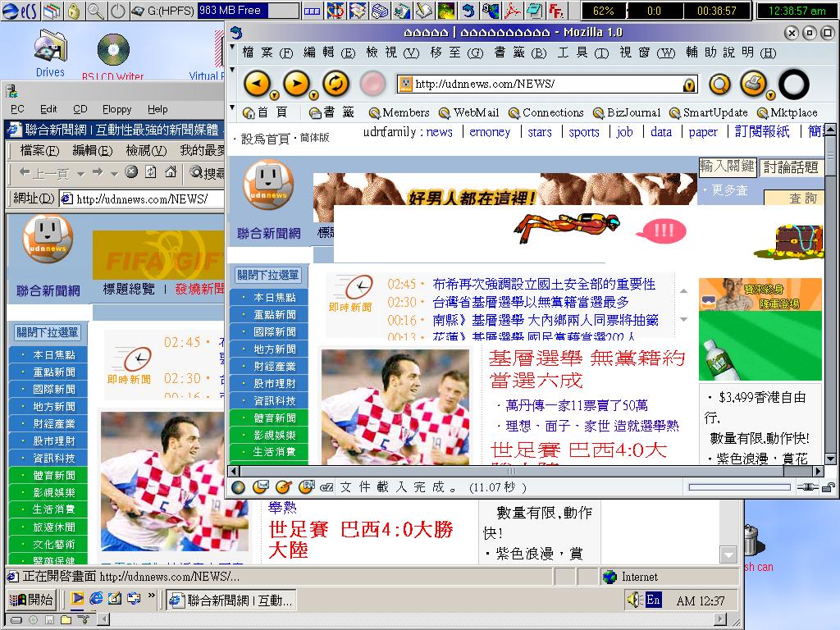This screenshot has width=840, height=630.
Task: Open Mail from Mozilla's status bar
Action: 261,487
